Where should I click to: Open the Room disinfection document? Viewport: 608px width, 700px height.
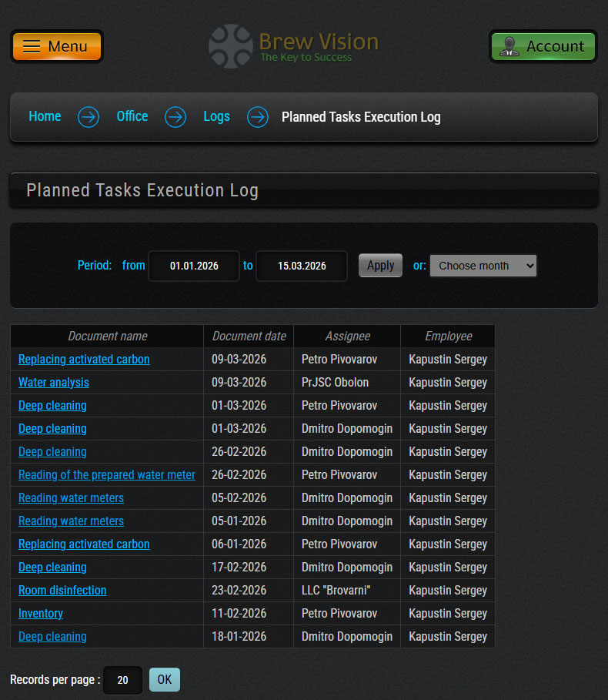point(62,591)
